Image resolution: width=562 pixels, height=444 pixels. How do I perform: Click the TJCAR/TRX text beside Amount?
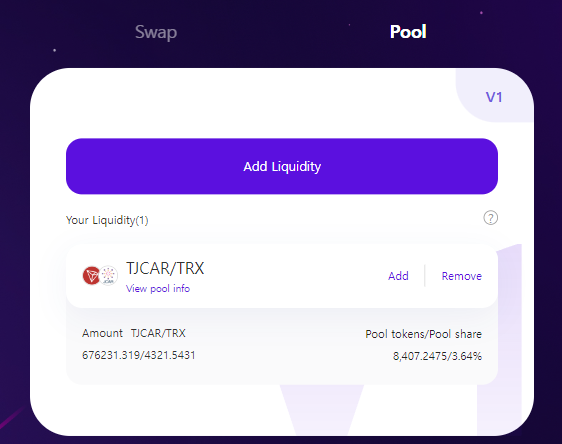tap(158, 333)
